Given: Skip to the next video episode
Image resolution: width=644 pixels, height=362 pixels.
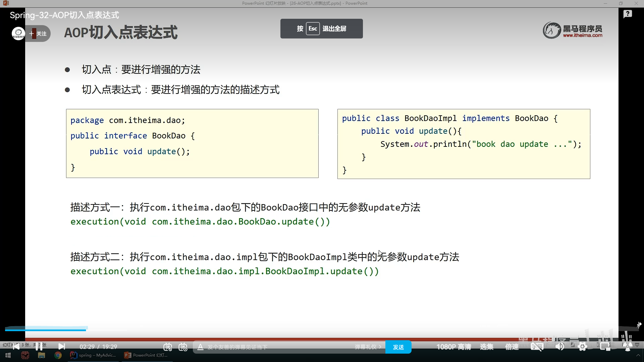Looking at the screenshot, I should 62,347.
